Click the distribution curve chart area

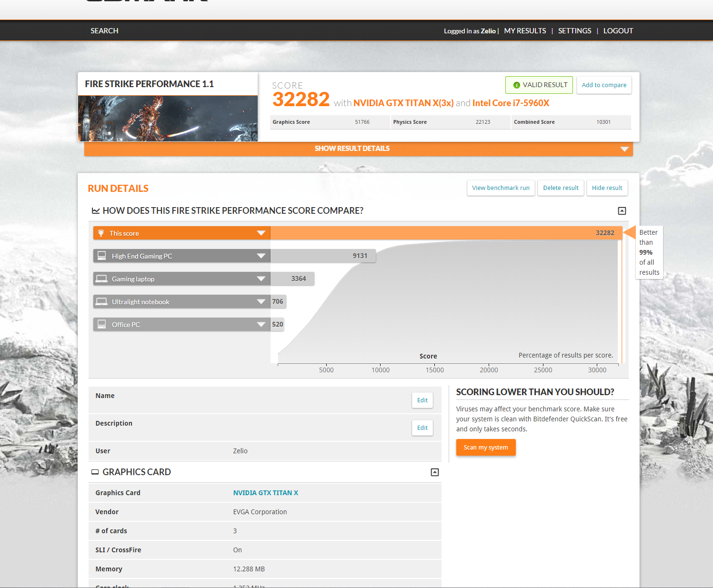coord(448,302)
